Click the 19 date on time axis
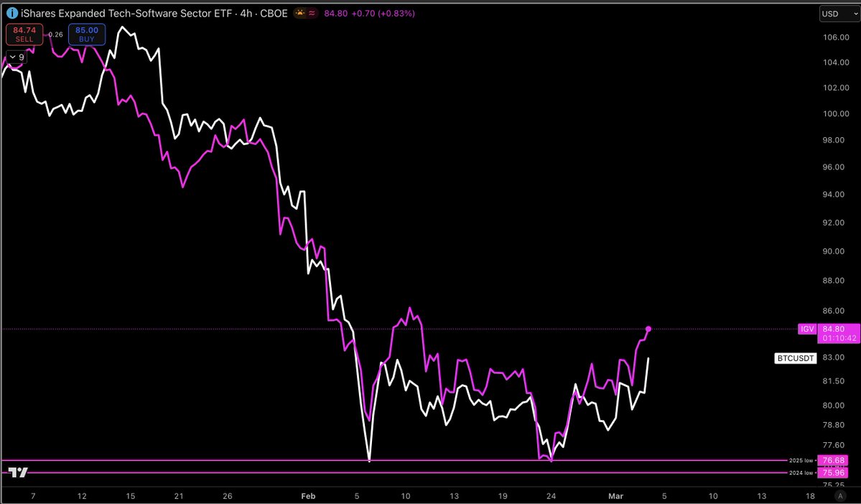 click(x=503, y=496)
